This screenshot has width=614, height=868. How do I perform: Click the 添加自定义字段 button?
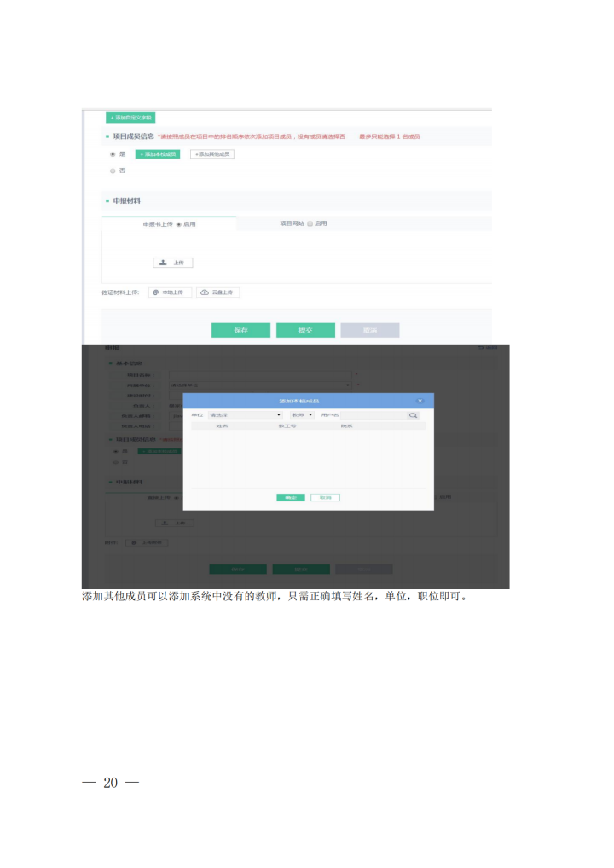[130, 118]
